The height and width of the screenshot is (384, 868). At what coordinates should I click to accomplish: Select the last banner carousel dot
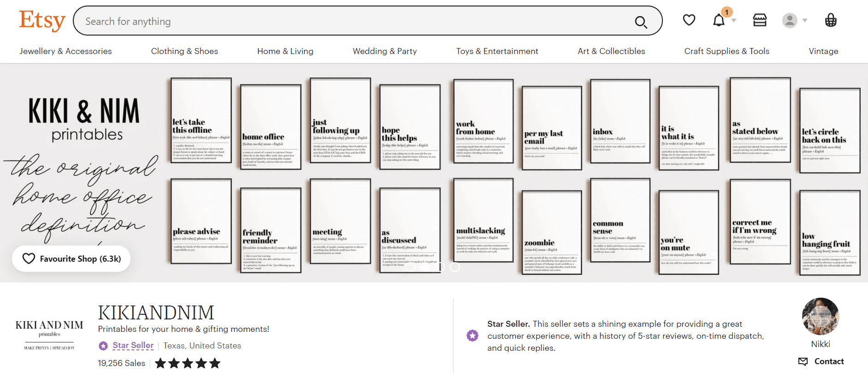[455, 267]
